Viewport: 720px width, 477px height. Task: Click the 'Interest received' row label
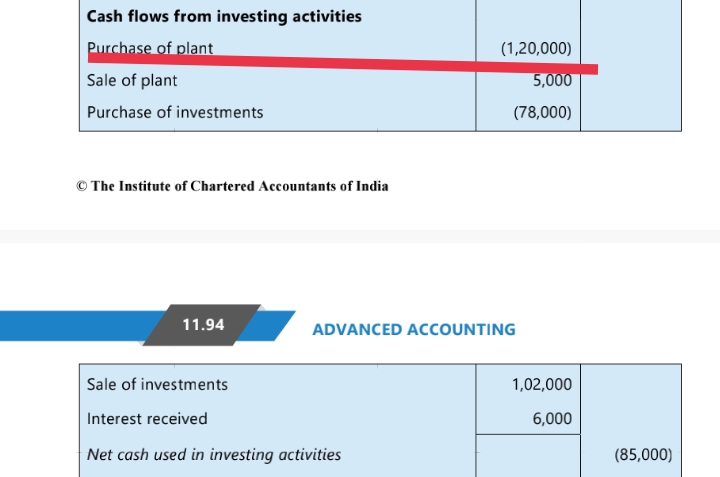(x=147, y=419)
